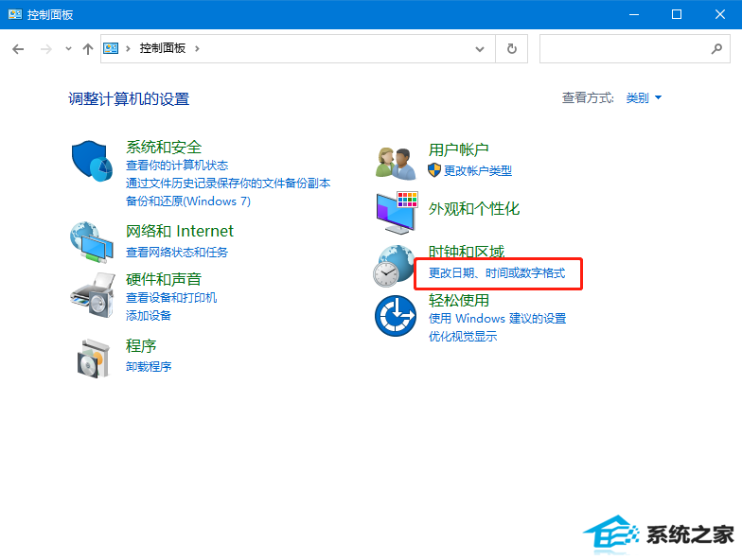Close the Control Panel window
742x560 pixels.
tap(720, 15)
